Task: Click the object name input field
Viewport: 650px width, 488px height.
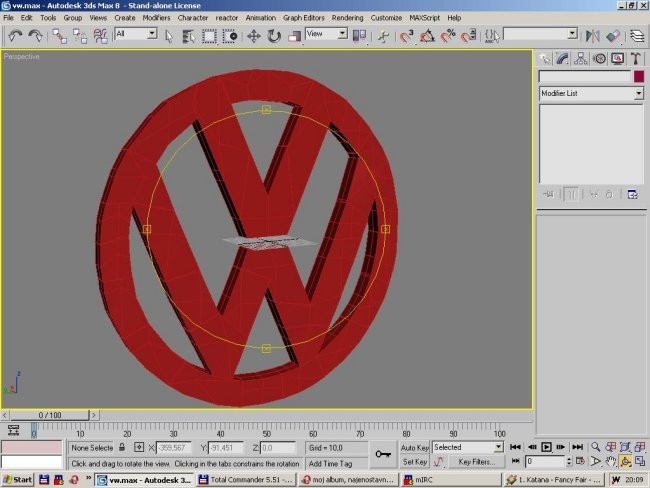Action: (585, 76)
